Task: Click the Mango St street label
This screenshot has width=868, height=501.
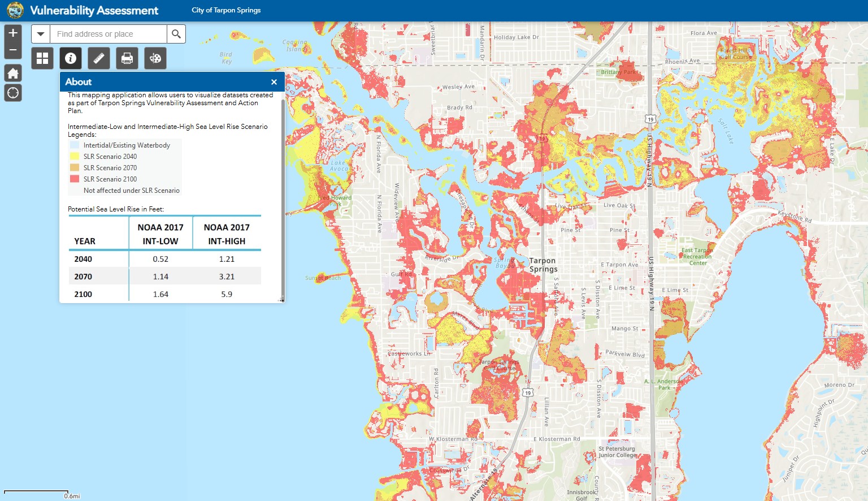Action: pyautogui.click(x=625, y=329)
